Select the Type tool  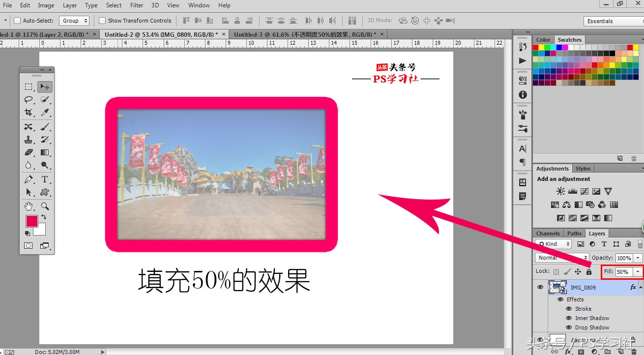(45, 179)
